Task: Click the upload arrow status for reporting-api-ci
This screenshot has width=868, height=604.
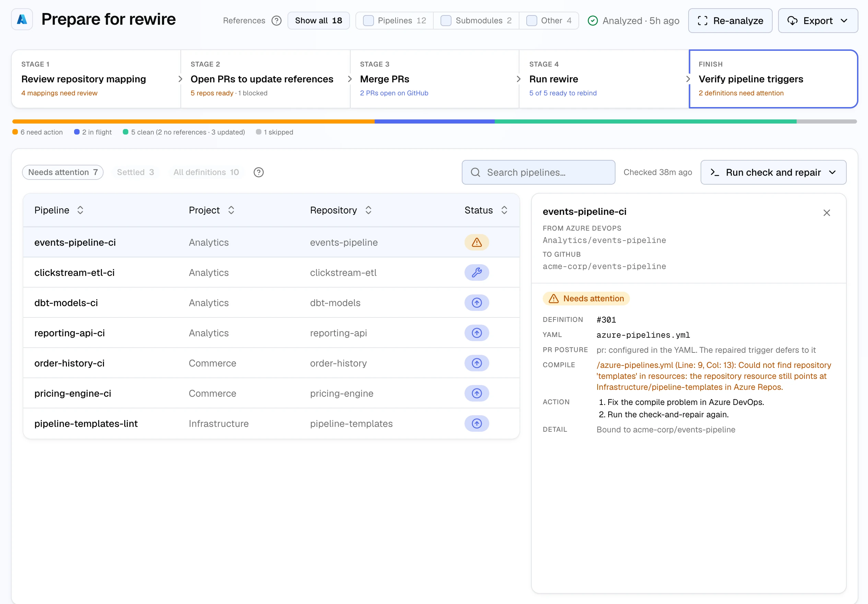Action: (477, 333)
